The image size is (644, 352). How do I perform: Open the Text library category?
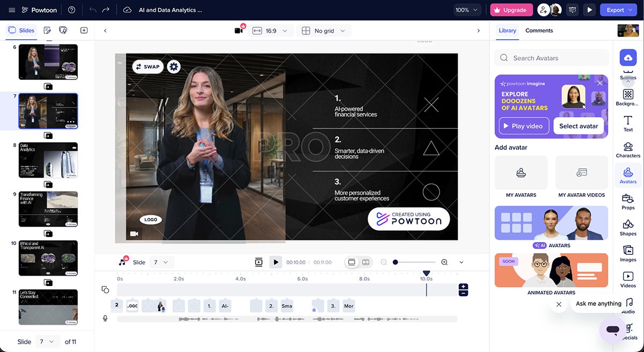pyautogui.click(x=628, y=124)
